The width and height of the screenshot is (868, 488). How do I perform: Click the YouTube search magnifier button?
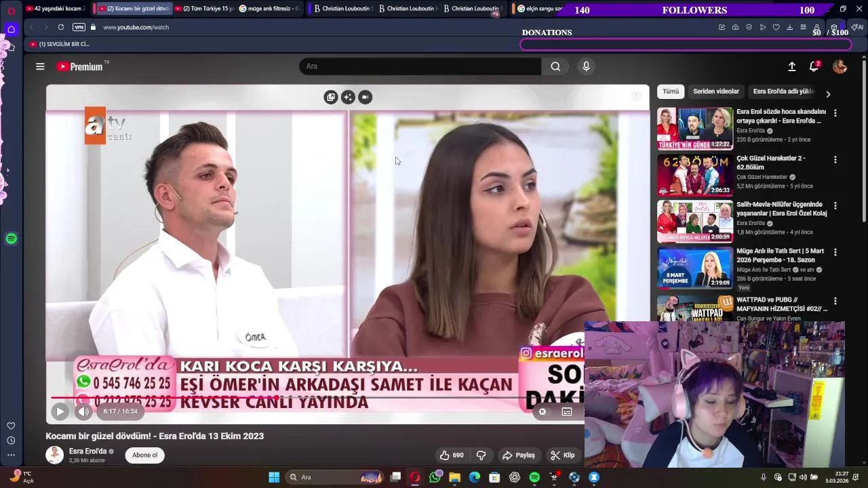(555, 66)
